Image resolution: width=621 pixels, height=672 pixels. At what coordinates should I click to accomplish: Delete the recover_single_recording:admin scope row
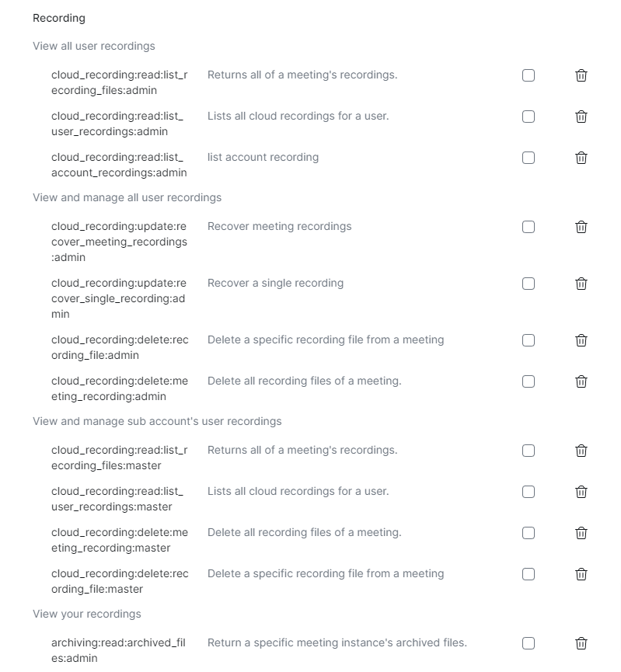pos(581,284)
